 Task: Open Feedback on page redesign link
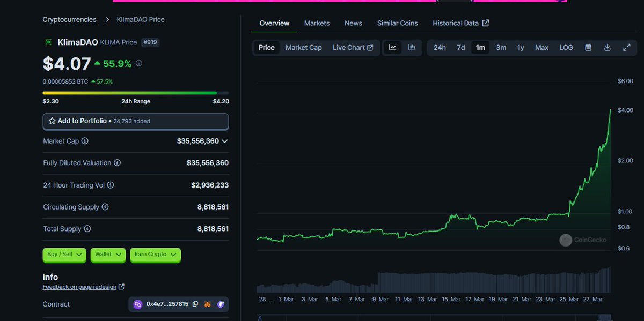[83, 287]
